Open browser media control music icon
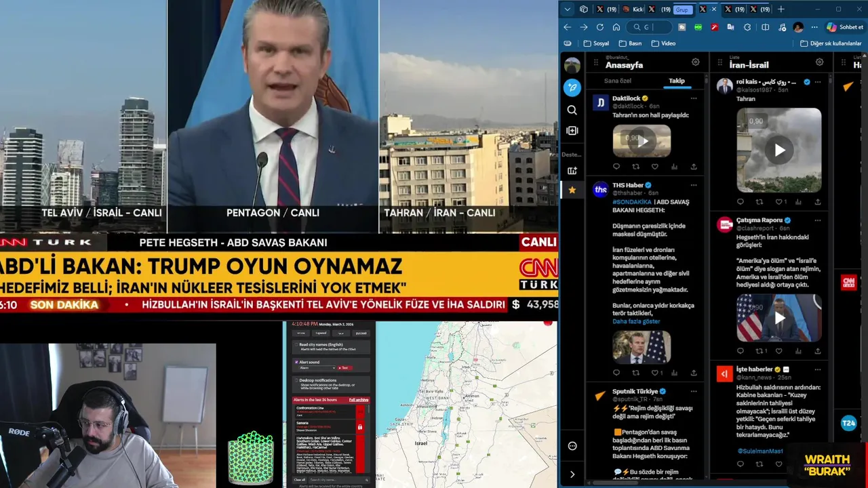The height and width of the screenshot is (488, 868). point(782,27)
